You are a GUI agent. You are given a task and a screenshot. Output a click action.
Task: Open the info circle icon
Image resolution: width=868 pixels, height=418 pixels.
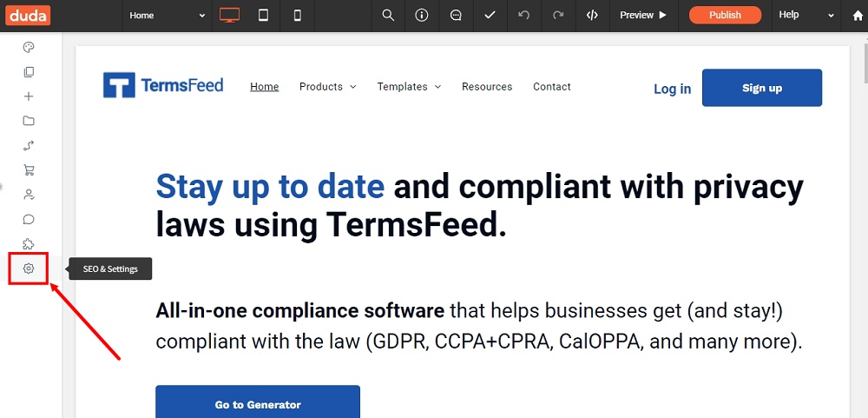click(x=422, y=16)
